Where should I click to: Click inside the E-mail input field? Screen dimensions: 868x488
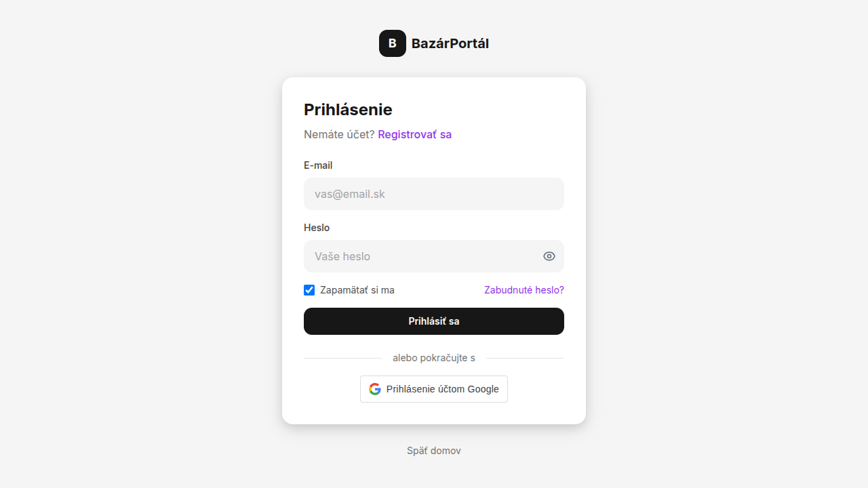tap(433, 194)
